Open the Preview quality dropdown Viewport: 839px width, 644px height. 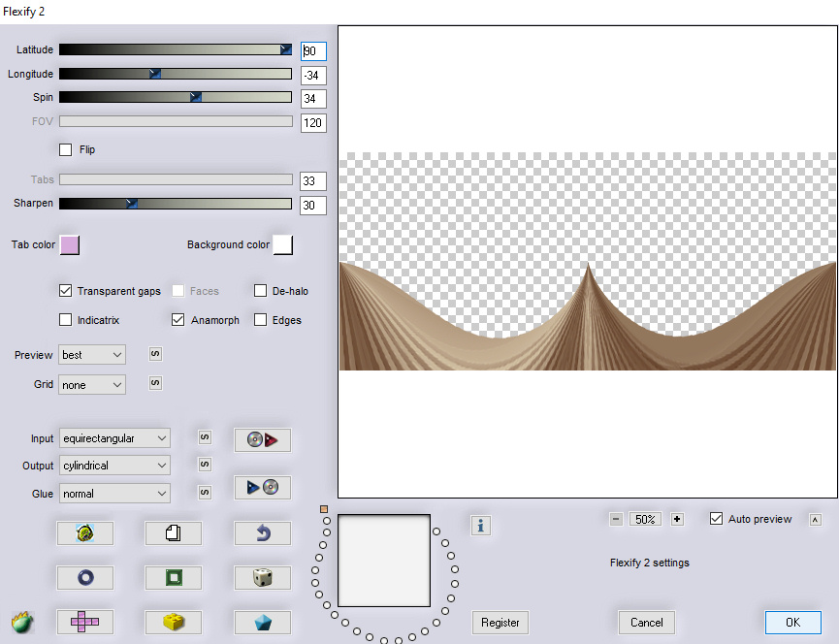click(x=92, y=355)
